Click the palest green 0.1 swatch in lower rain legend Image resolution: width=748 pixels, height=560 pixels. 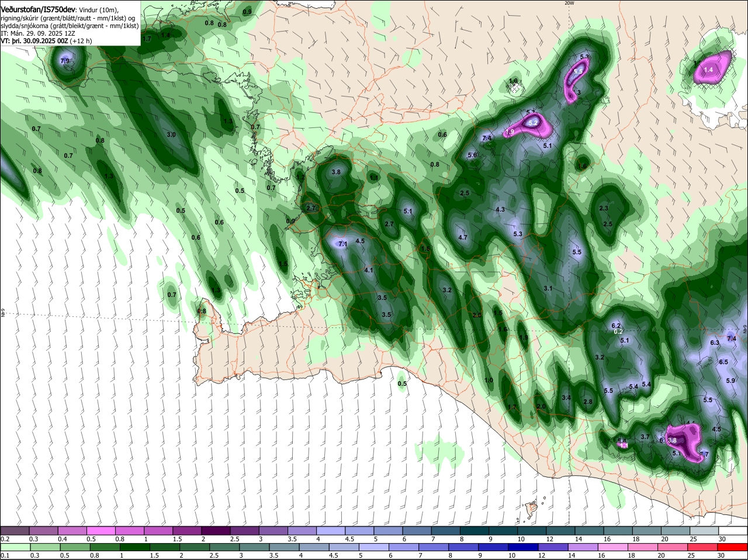(x=15, y=547)
